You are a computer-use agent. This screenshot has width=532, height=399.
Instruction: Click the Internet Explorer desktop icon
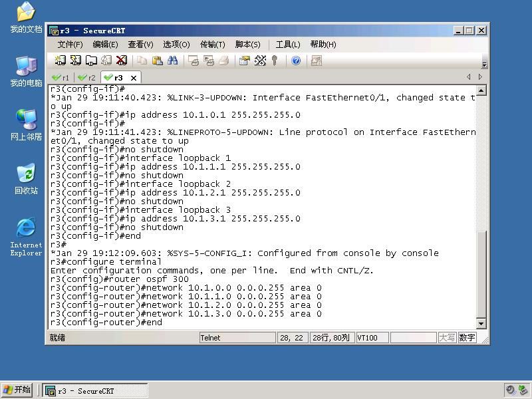point(26,237)
